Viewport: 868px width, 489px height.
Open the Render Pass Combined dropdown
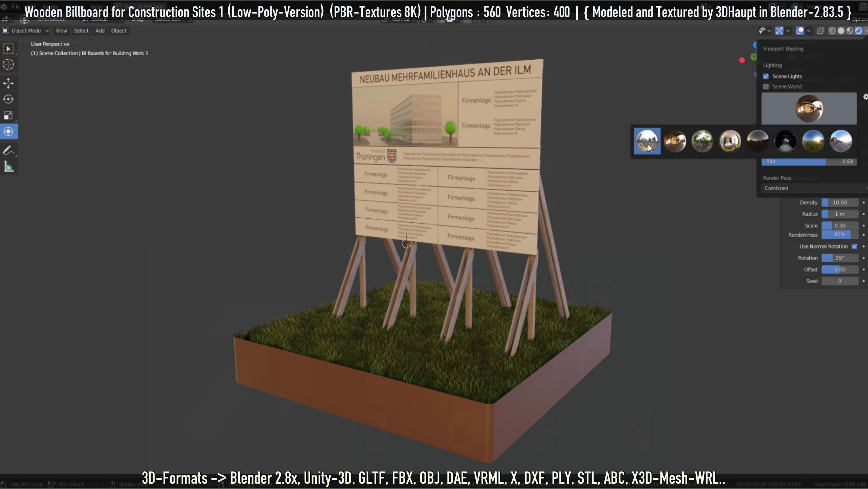point(815,188)
